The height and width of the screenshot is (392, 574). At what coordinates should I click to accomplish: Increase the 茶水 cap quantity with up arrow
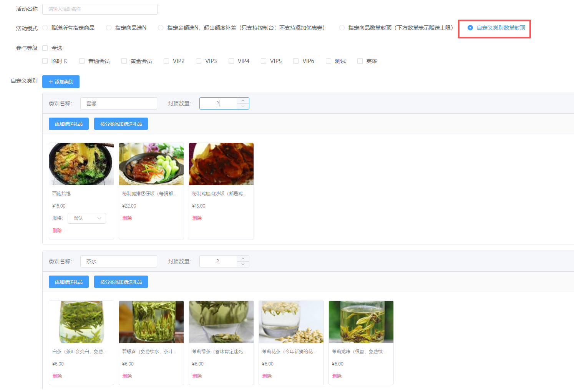(x=243, y=259)
